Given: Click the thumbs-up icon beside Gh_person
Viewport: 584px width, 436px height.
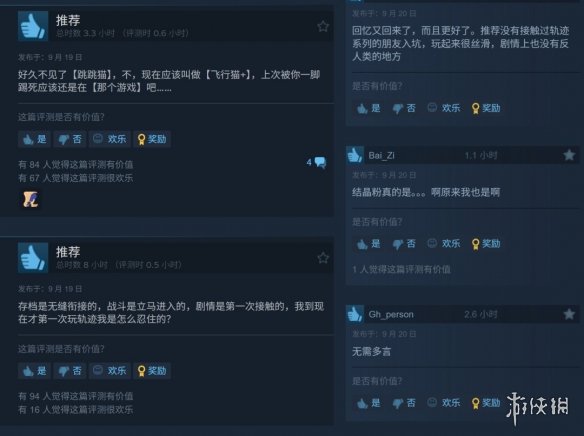Looking at the screenshot, I should point(355,314).
